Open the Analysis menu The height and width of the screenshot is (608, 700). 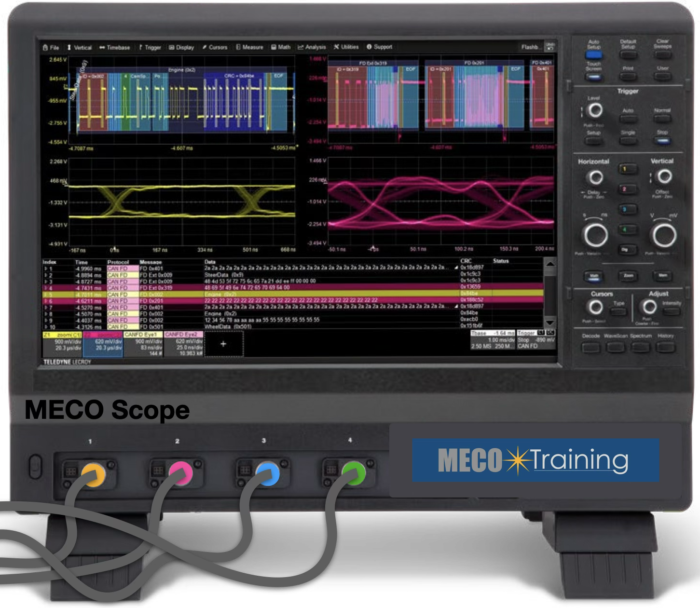pos(312,47)
